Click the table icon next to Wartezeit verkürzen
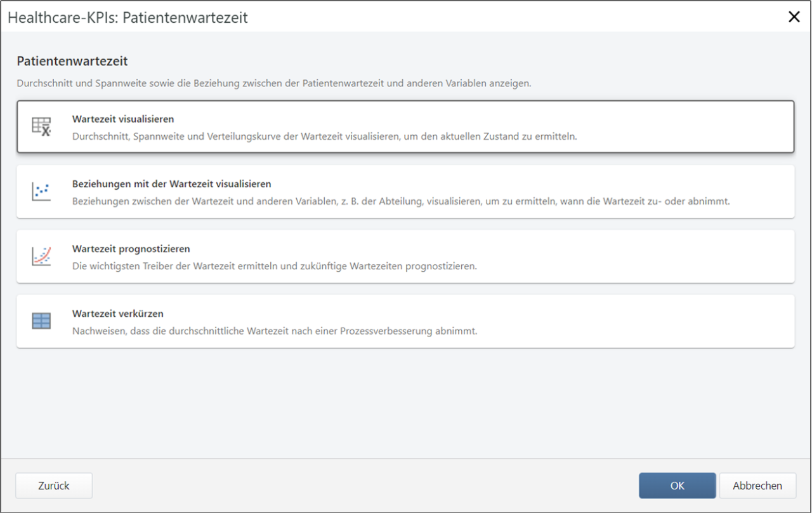The image size is (812, 513). [x=41, y=321]
